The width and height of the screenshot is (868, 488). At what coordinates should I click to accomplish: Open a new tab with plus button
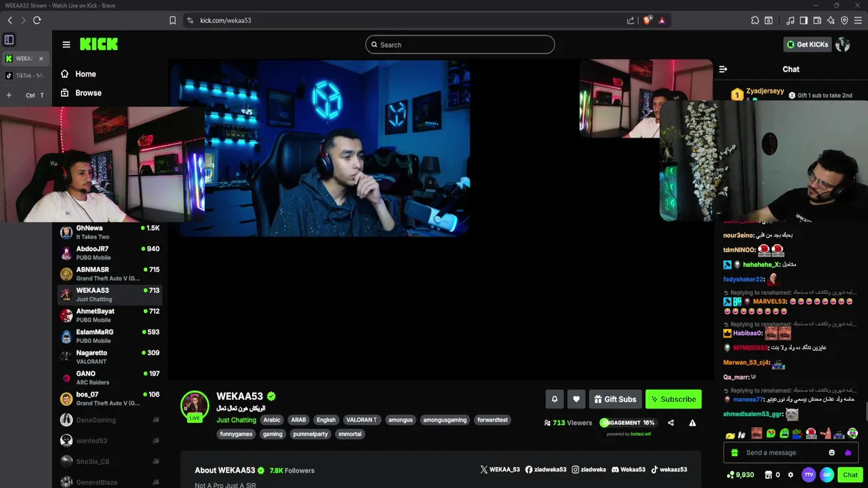[9, 95]
